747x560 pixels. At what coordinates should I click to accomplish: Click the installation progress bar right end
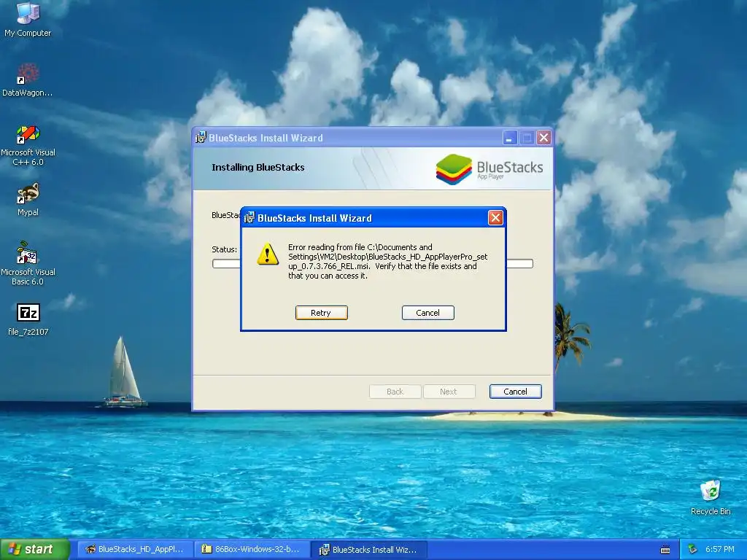(x=519, y=264)
